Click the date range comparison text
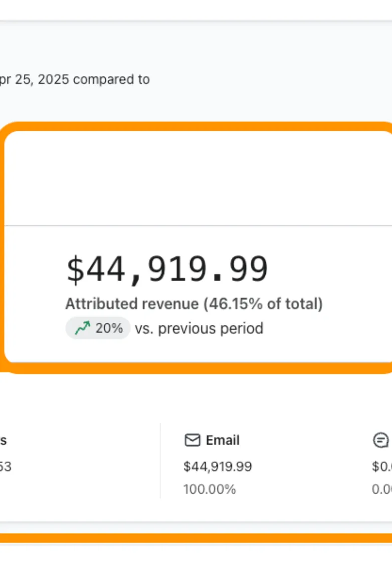392x572 pixels. coord(75,79)
